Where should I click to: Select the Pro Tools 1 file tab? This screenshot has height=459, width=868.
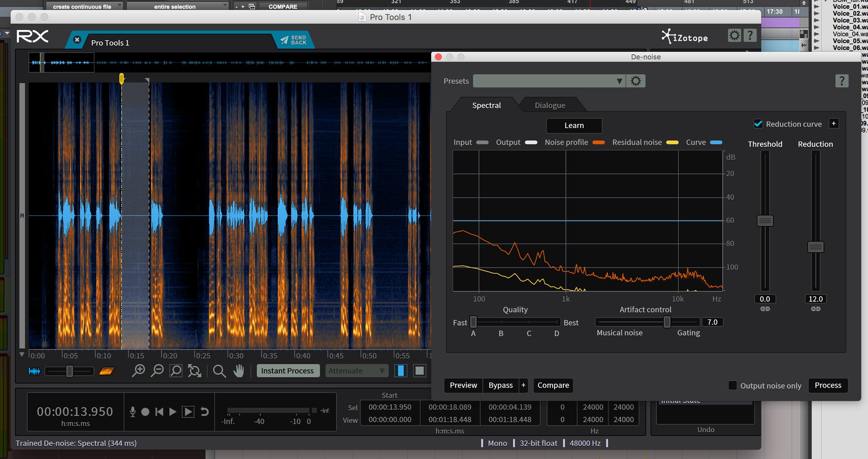click(x=110, y=43)
